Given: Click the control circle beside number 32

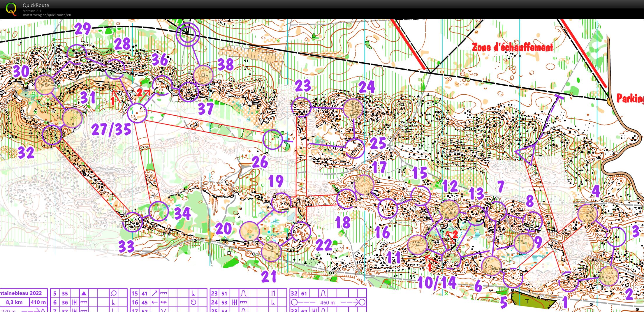Looking at the screenshot, I should tap(52, 135).
